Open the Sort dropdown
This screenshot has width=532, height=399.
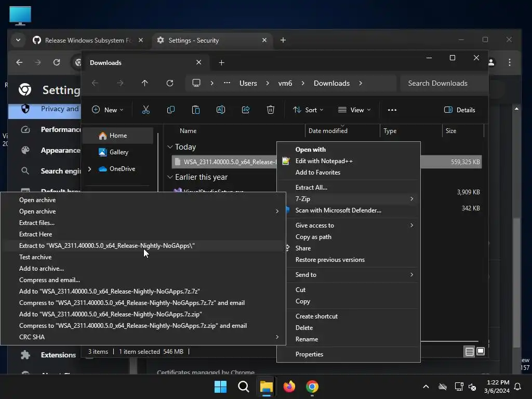(308, 110)
